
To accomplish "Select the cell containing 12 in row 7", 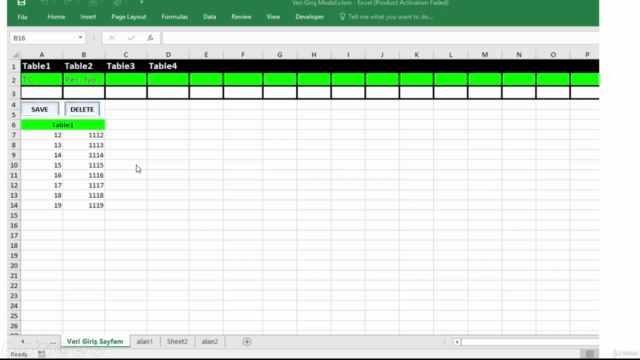I will (x=42, y=135).
